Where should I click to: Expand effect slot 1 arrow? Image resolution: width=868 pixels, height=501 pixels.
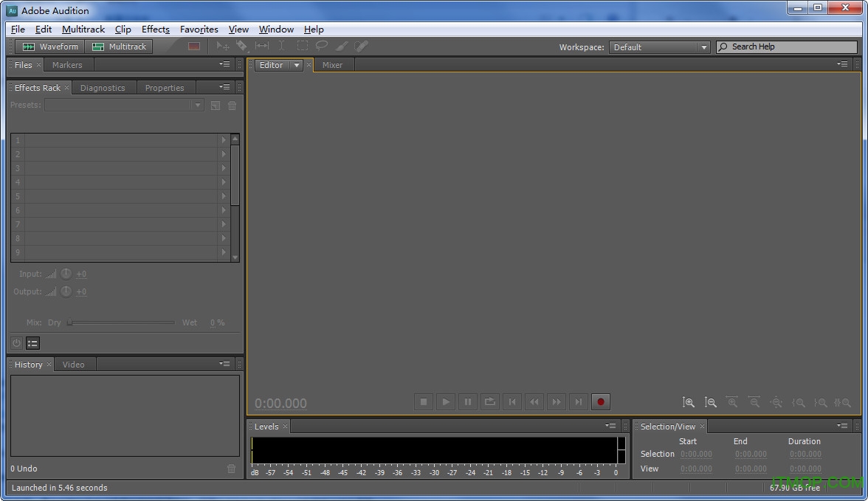[224, 140]
